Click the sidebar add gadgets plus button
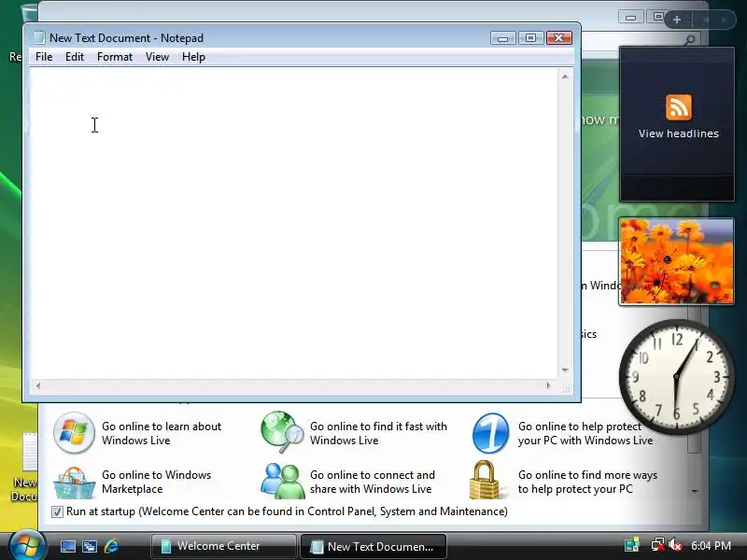Viewport: 747px width, 560px height. click(x=676, y=20)
